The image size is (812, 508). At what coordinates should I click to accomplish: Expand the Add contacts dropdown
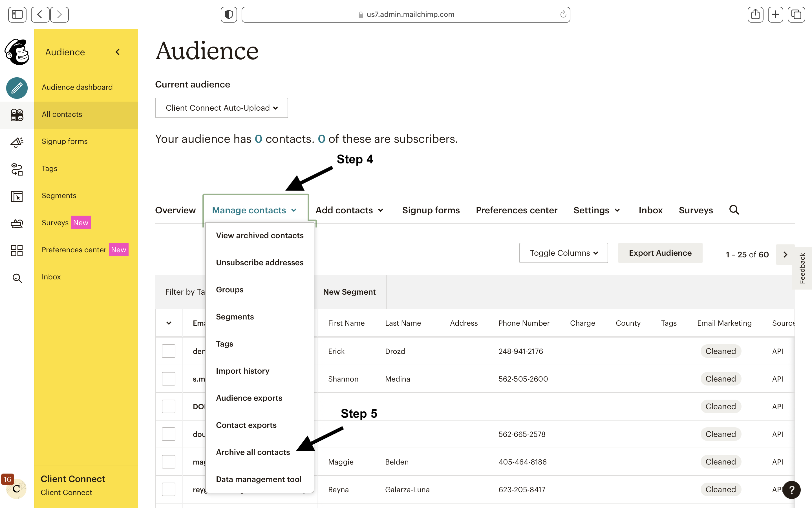tap(349, 210)
